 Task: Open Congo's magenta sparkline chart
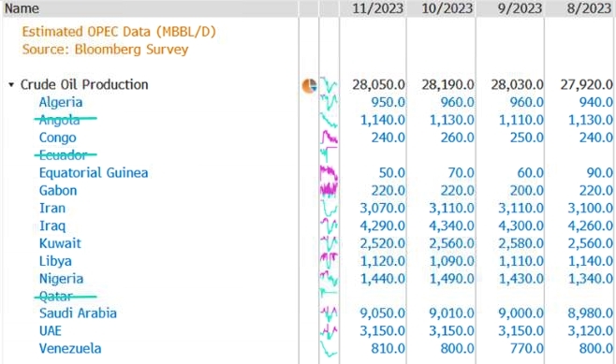329,138
